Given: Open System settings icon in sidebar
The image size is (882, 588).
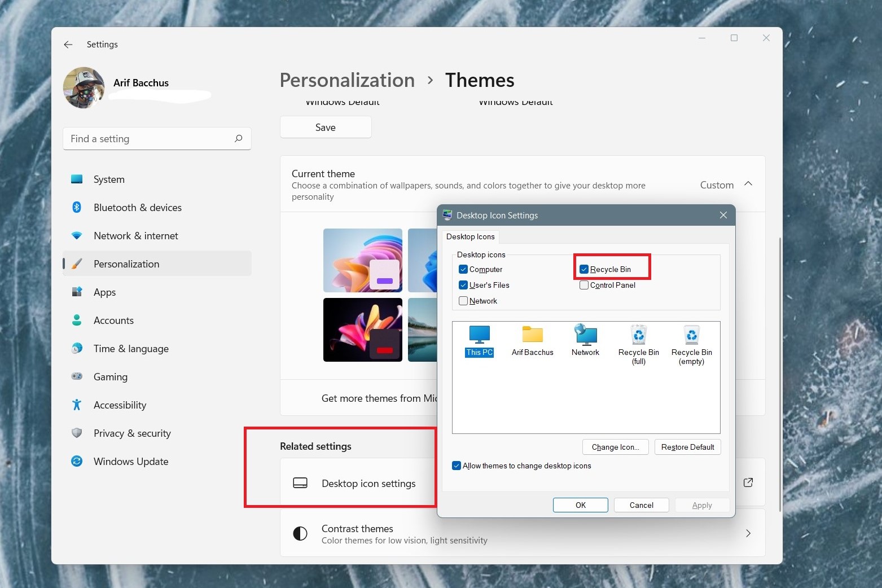Looking at the screenshot, I should pos(77,179).
